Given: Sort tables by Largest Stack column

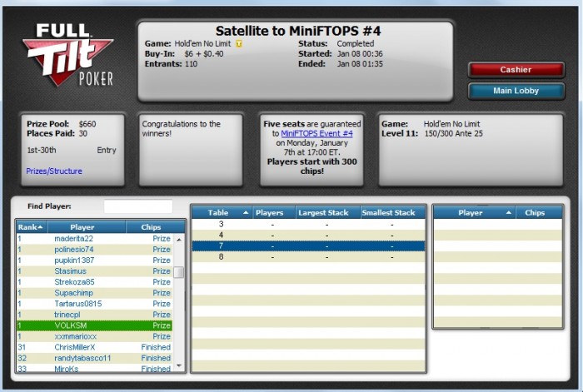Looking at the screenshot, I should (328, 212).
